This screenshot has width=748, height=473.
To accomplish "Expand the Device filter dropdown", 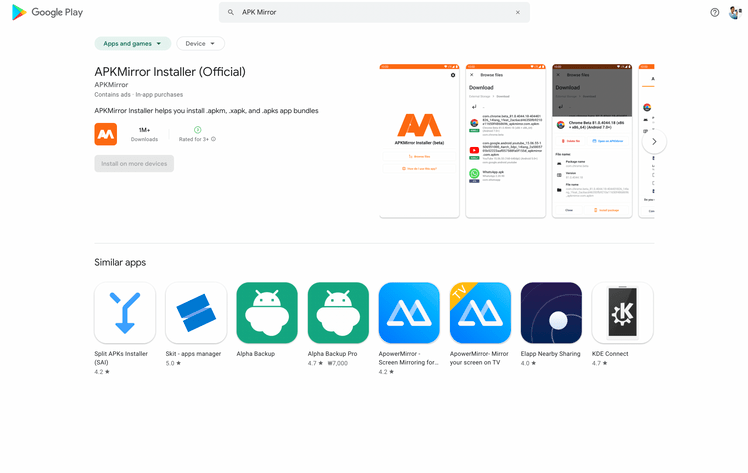I will point(200,44).
